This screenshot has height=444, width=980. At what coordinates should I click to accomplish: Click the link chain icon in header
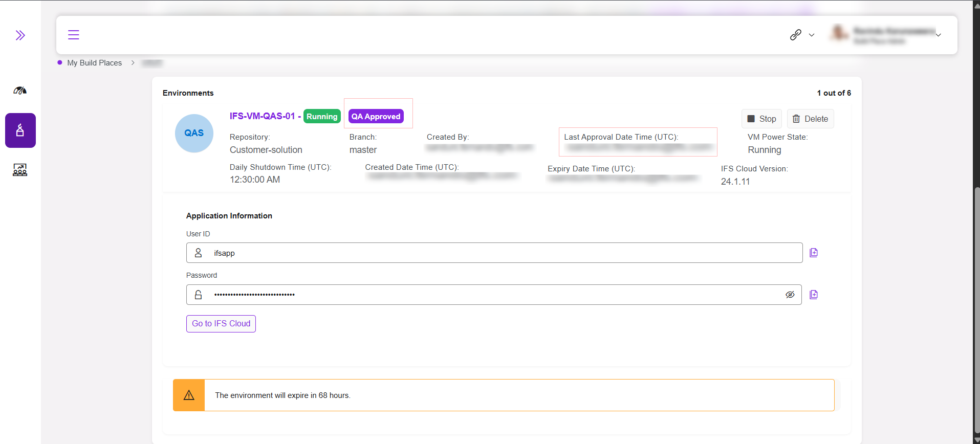click(795, 35)
